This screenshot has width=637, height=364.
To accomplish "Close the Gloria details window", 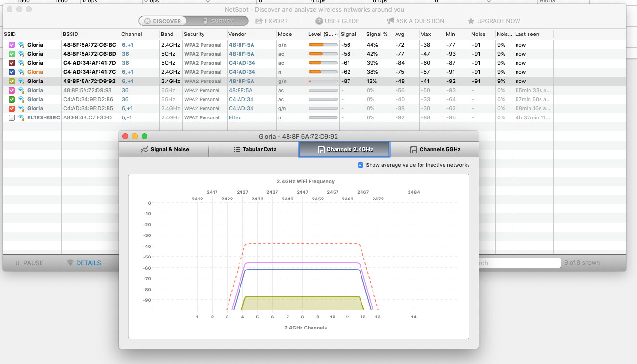I will click(x=126, y=136).
